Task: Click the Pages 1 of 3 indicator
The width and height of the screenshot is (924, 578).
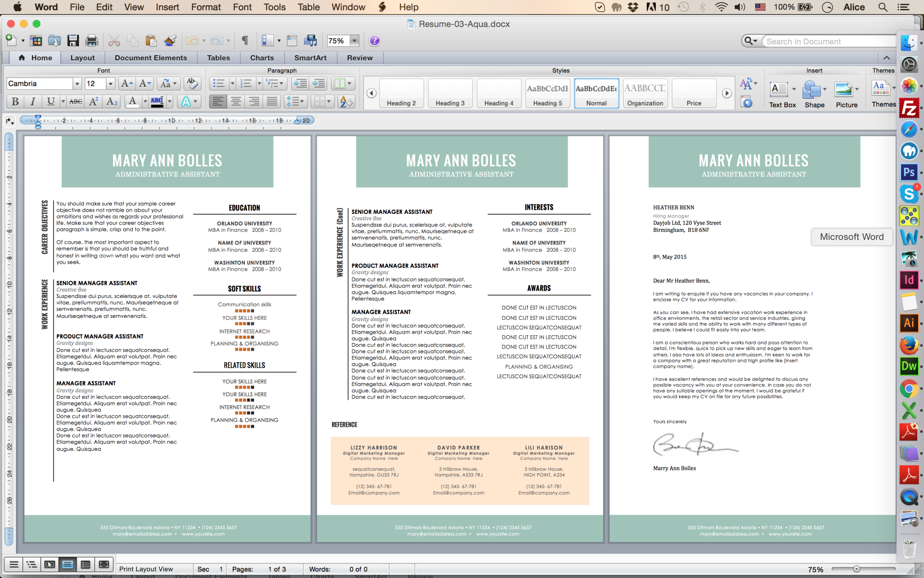Action: [259, 569]
